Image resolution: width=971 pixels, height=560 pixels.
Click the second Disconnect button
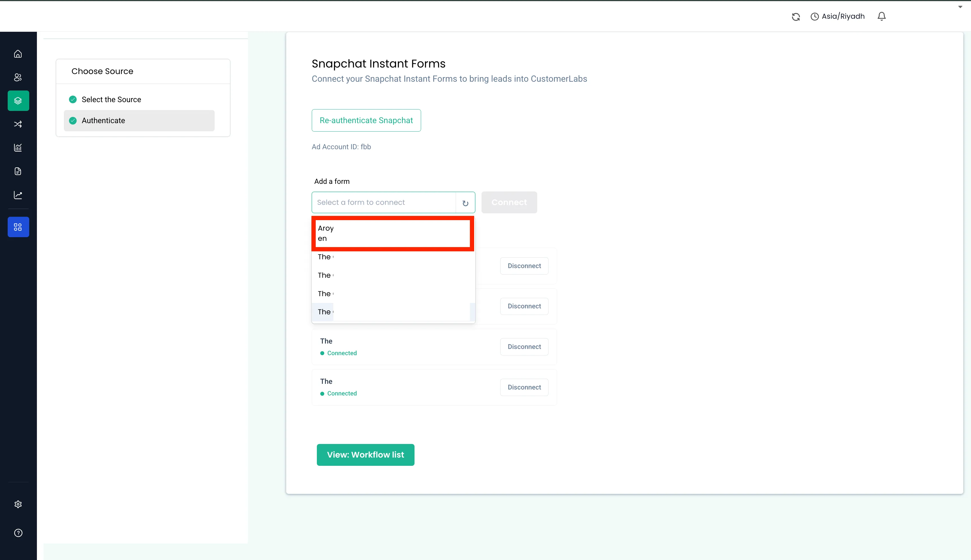524,306
